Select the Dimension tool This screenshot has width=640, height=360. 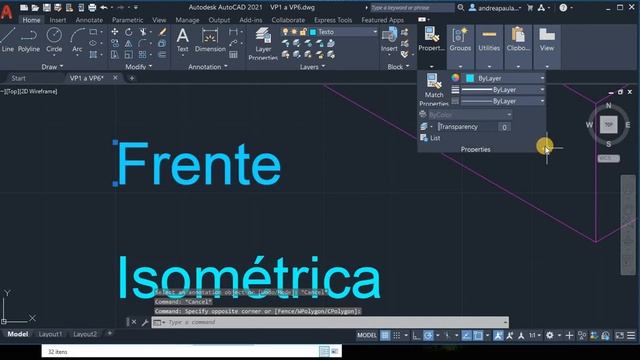coord(210,40)
